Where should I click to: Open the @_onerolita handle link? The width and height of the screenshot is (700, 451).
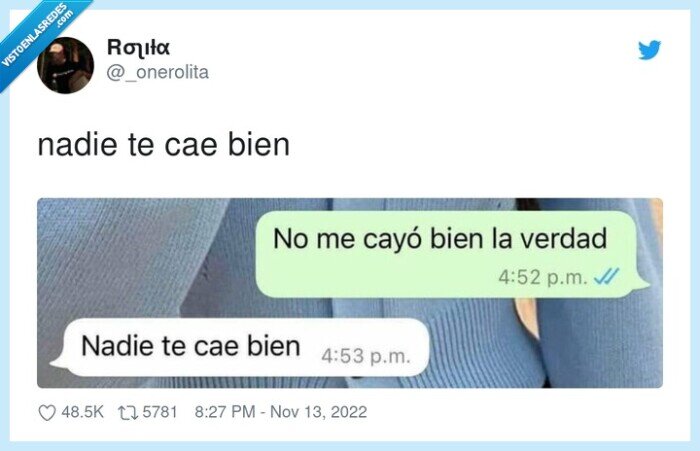(157, 72)
